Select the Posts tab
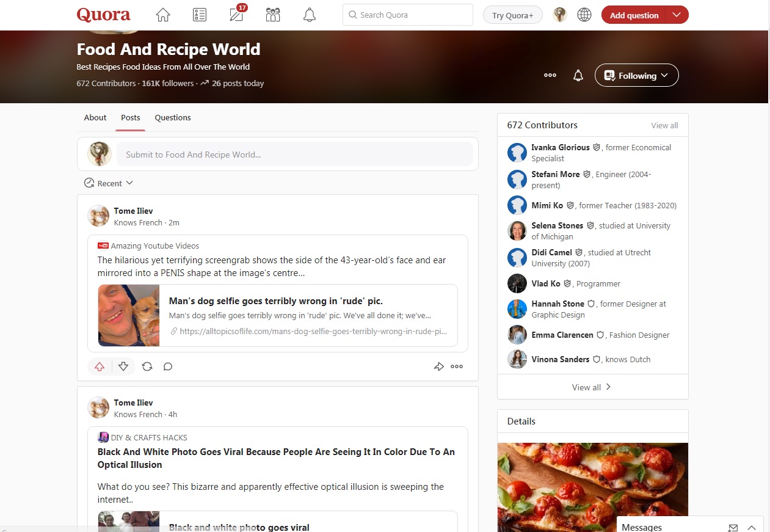The height and width of the screenshot is (532, 770). pos(130,117)
